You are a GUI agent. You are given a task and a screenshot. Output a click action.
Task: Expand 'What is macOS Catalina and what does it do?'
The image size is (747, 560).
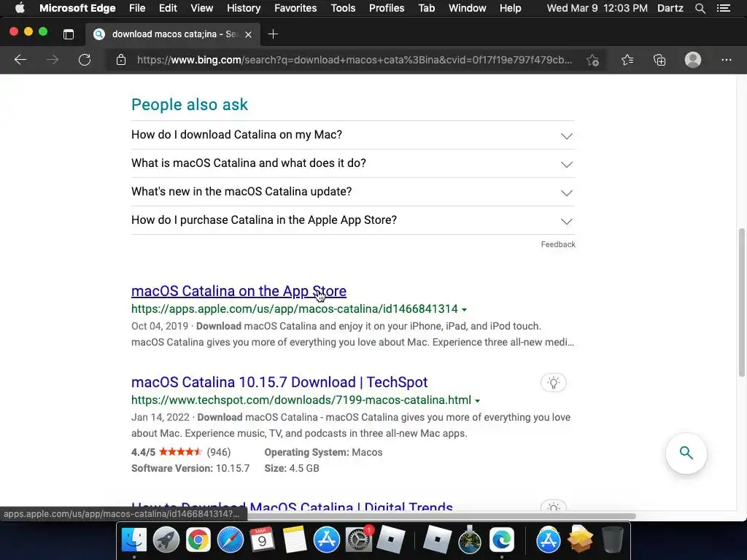click(x=353, y=163)
